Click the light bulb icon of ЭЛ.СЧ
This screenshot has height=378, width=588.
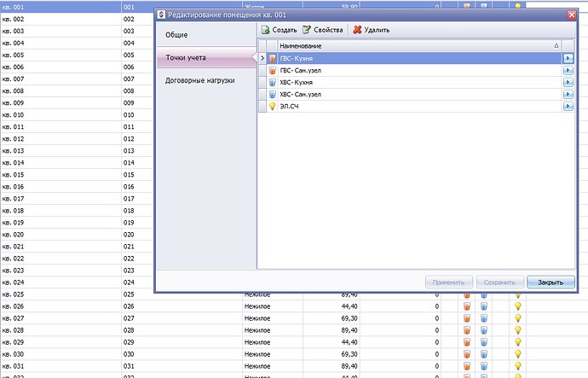272,106
